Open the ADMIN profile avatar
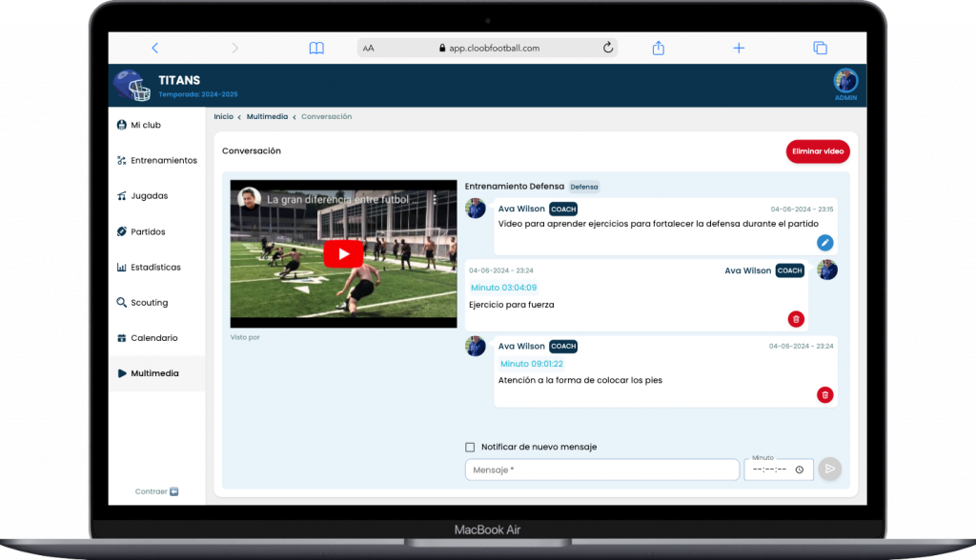 click(845, 81)
